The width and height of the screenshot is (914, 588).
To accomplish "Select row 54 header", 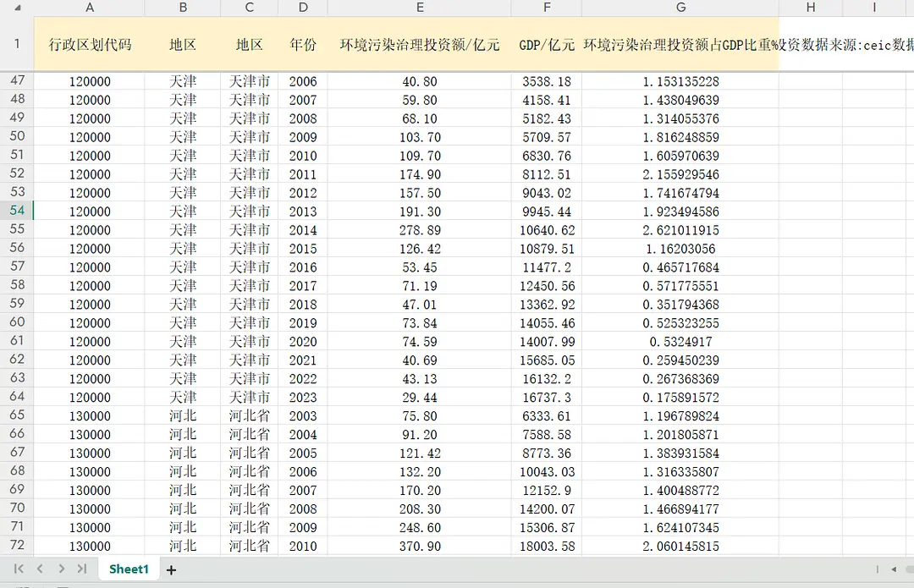I will [17, 211].
